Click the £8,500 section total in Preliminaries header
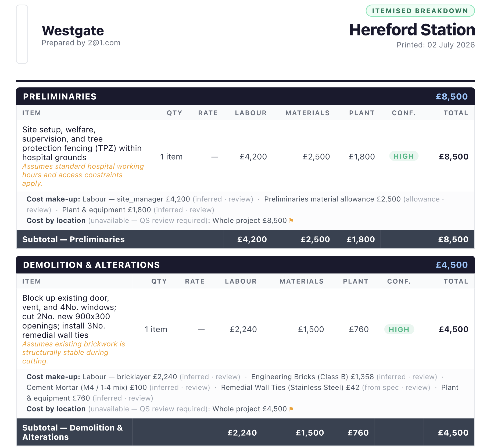Screen dimensions: 494x448 [452, 97]
